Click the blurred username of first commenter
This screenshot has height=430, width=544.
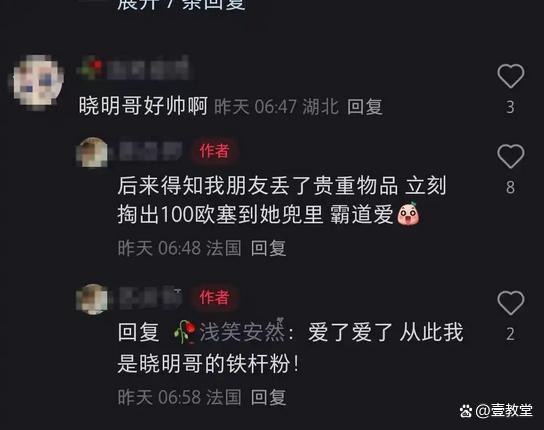pyautogui.click(x=148, y=69)
